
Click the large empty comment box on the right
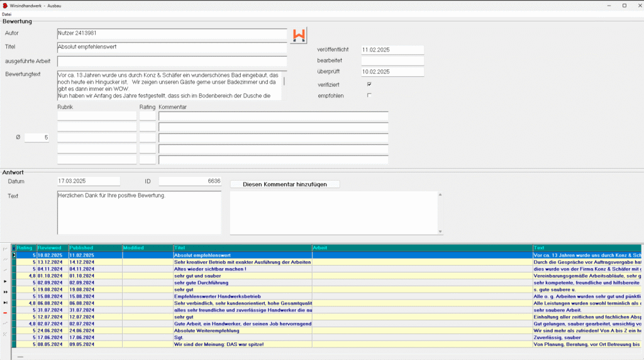334,213
